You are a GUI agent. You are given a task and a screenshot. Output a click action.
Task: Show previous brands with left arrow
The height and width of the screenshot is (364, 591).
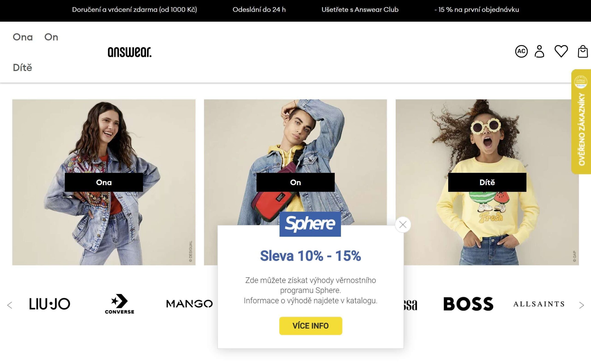tap(10, 305)
